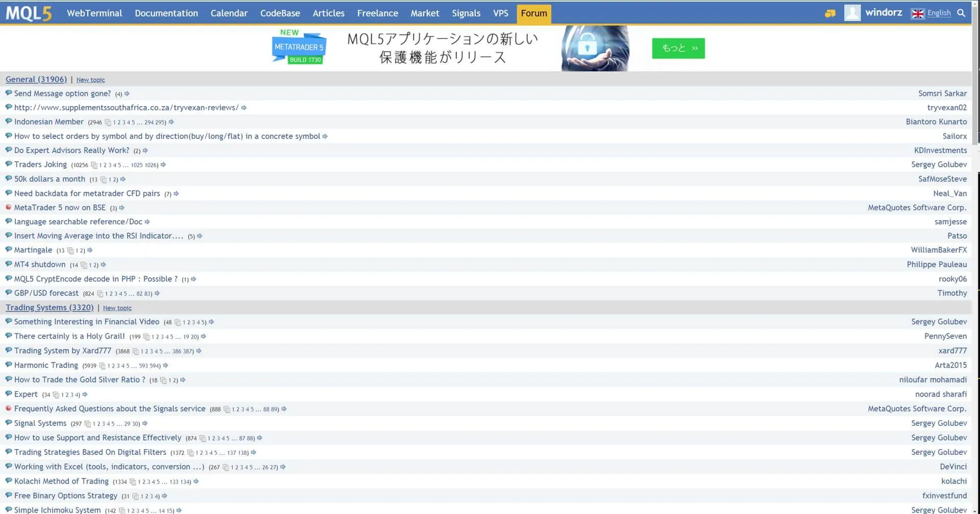Open topic How to Trade the Gold Silver Ratio
Image resolution: width=980 pixels, height=514 pixels.
click(80, 380)
